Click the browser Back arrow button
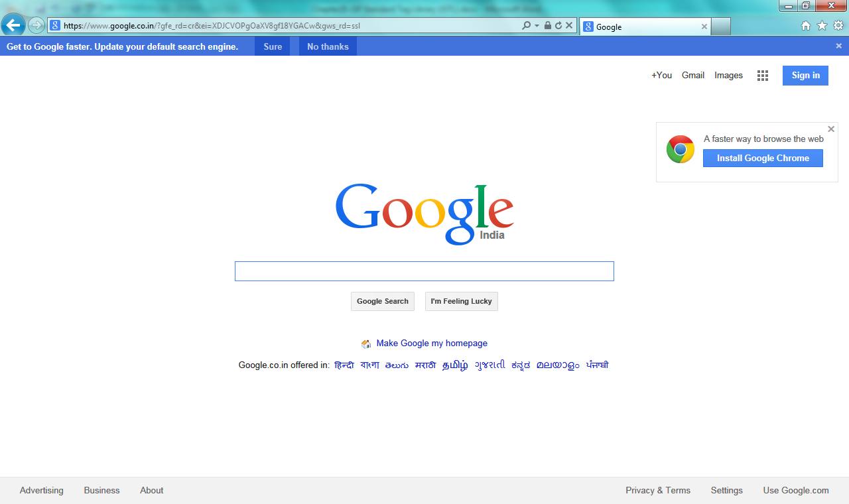 point(13,26)
